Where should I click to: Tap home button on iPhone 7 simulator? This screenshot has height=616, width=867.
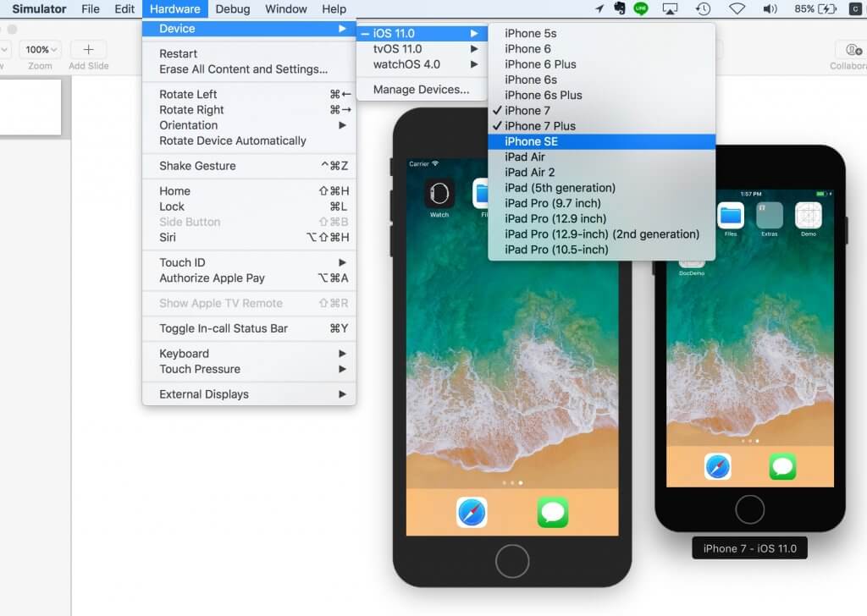coord(750,509)
